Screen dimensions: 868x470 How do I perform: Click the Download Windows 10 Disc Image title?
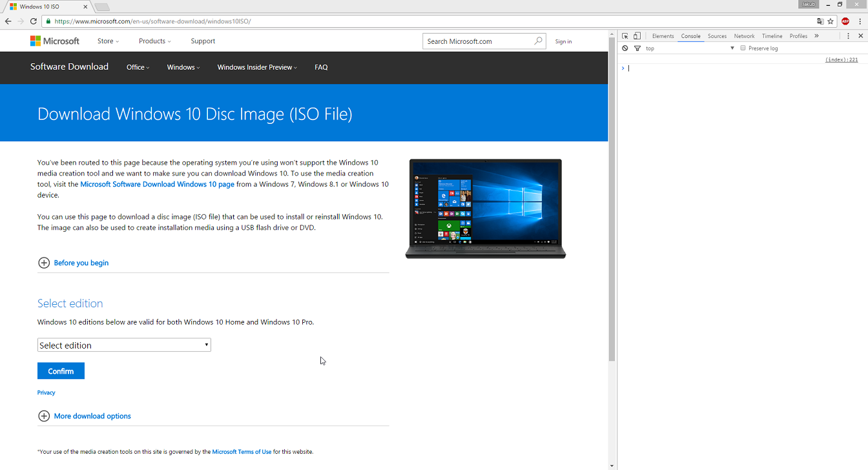[x=194, y=114]
